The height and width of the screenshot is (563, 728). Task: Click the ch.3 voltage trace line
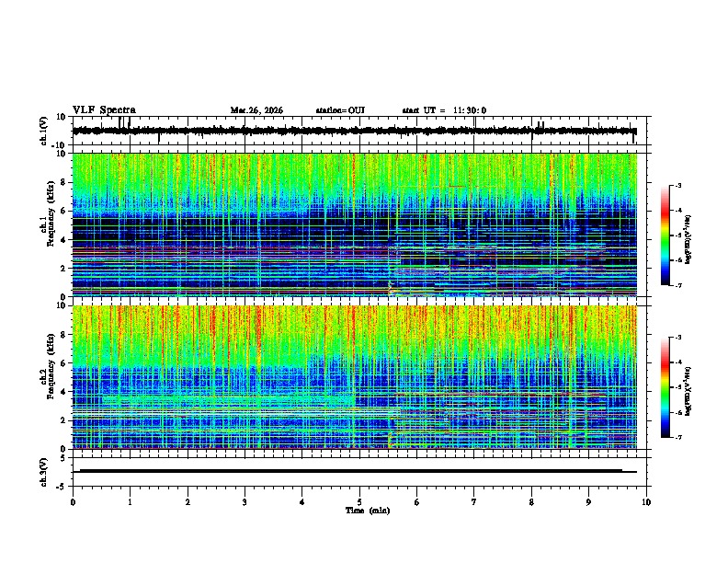354,471
